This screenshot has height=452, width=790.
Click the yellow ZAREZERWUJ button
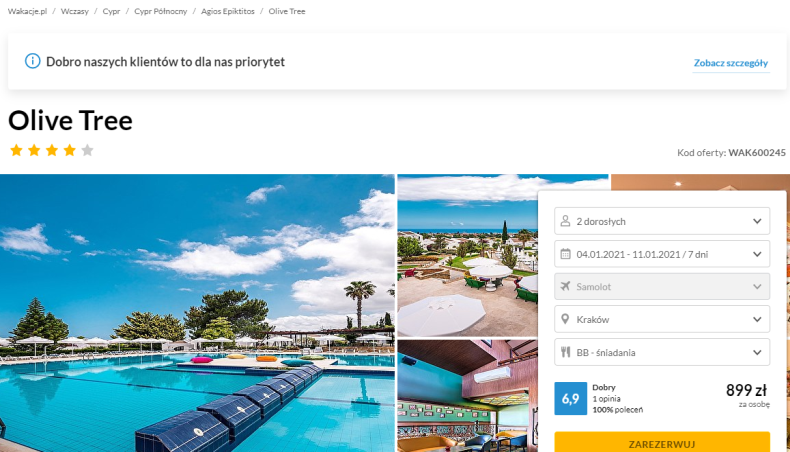(662, 442)
